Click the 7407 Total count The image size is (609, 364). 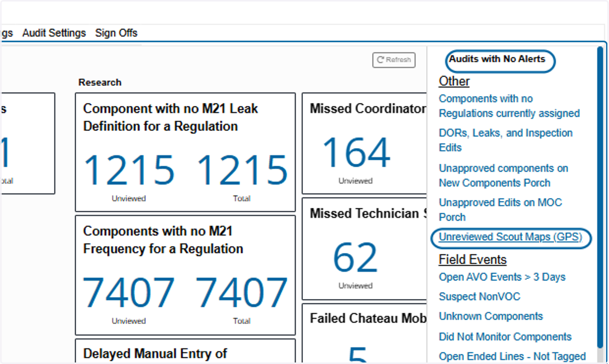[242, 293]
